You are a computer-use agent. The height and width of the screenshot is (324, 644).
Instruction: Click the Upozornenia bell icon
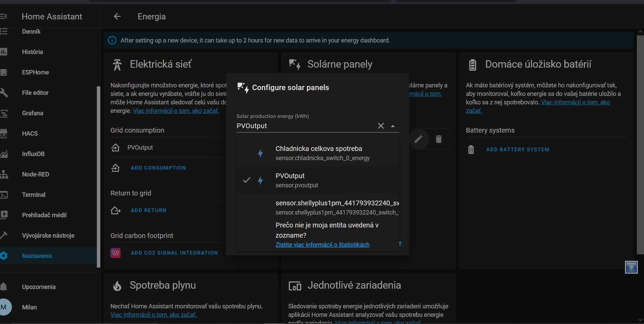click(4, 287)
